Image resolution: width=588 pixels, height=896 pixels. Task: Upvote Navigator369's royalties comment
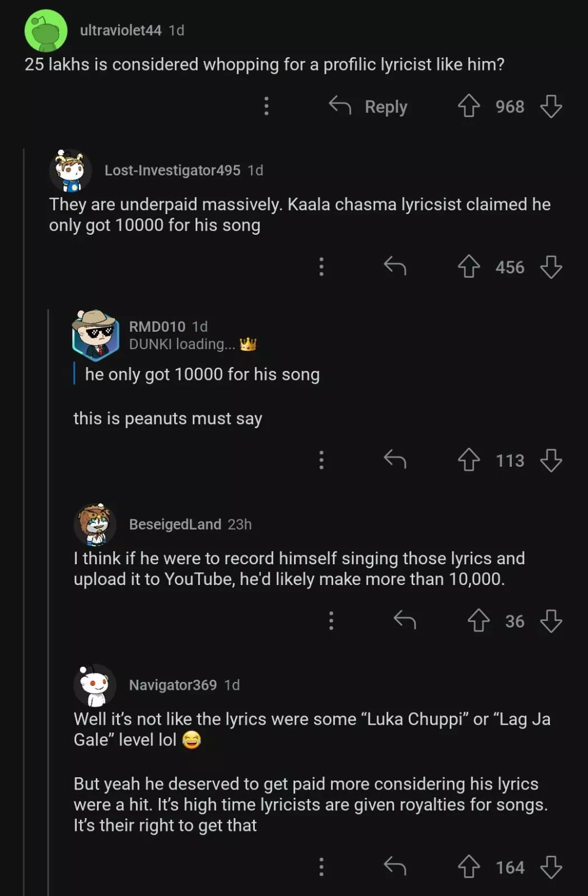click(x=469, y=867)
